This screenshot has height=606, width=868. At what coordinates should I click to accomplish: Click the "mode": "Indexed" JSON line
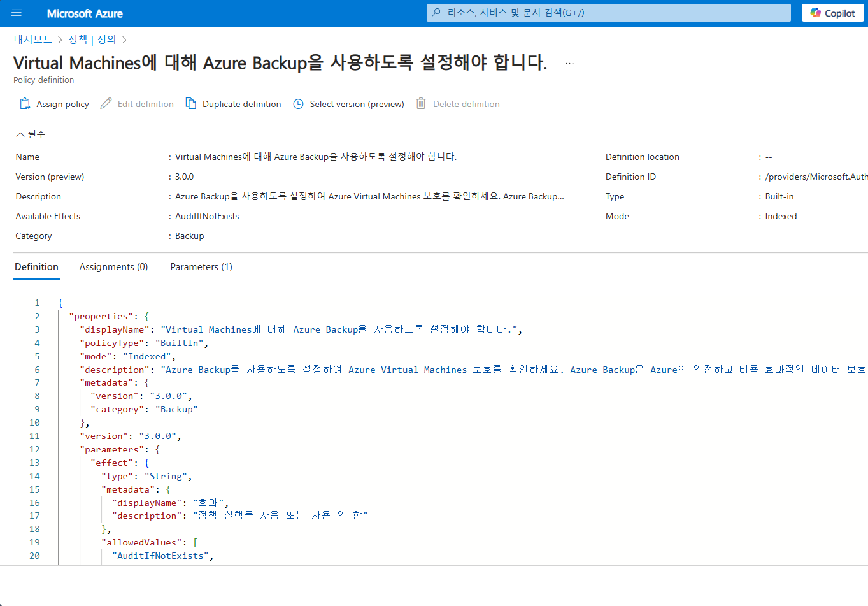coord(127,356)
